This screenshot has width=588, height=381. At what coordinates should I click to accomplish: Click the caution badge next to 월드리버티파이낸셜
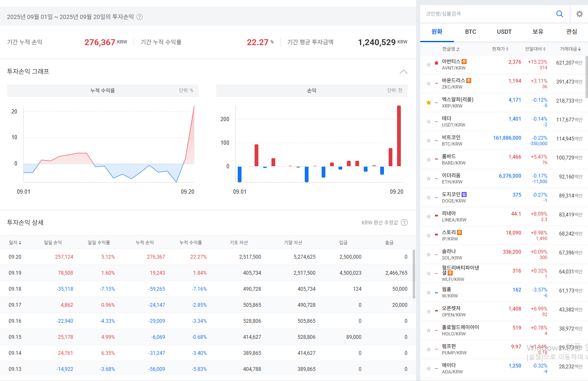click(450, 273)
